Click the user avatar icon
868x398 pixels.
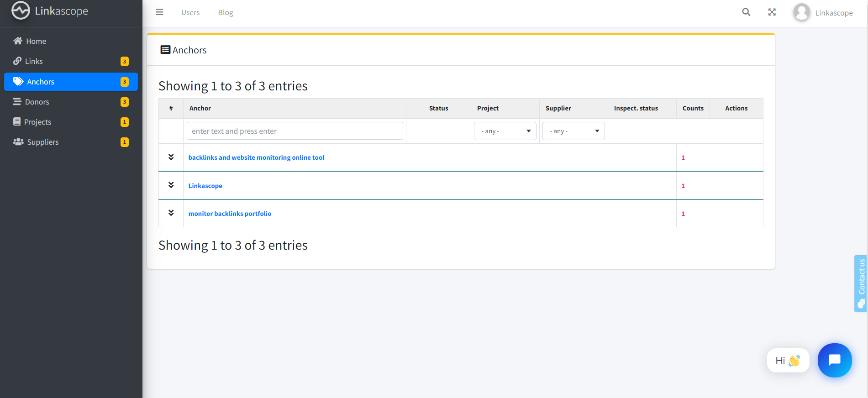pyautogui.click(x=802, y=12)
